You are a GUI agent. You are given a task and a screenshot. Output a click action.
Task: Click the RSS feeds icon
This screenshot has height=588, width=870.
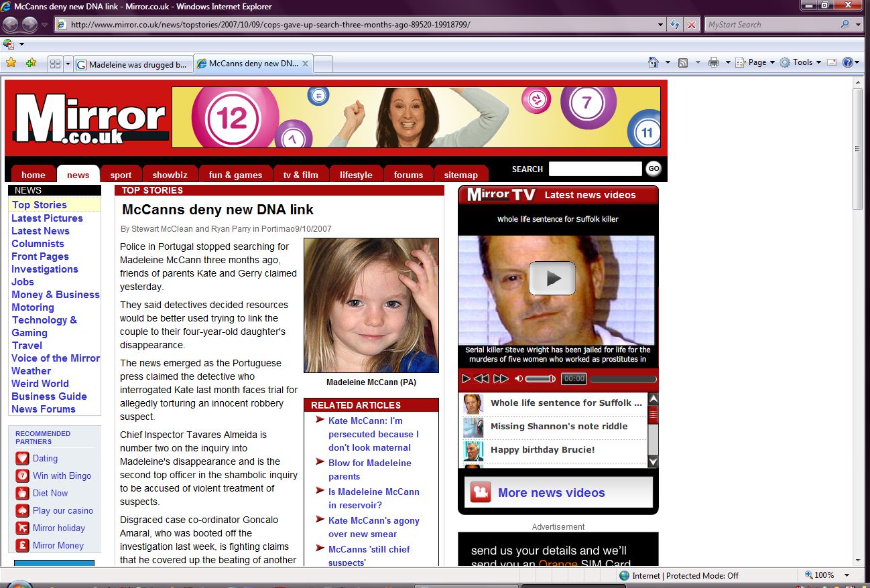[x=683, y=62]
